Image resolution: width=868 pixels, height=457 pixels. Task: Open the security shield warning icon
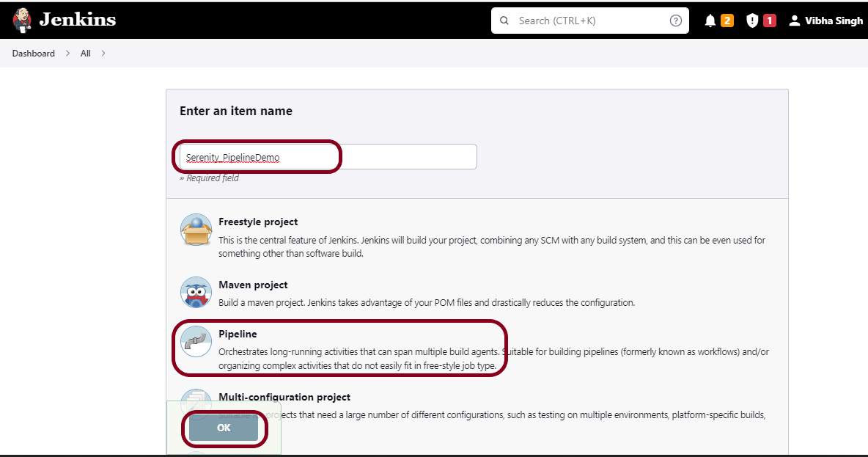pyautogui.click(x=752, y=21)
